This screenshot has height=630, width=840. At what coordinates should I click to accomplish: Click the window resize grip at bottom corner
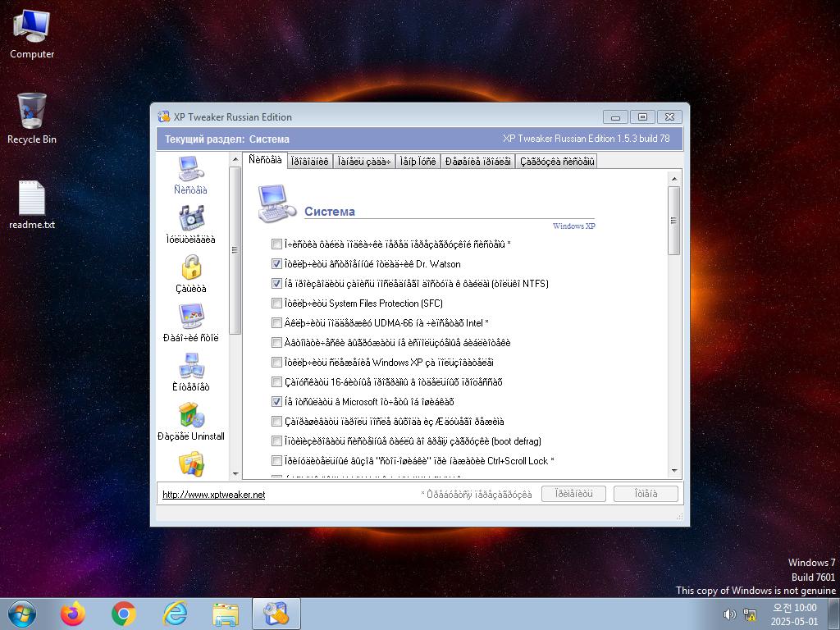[x=679, y=517]
